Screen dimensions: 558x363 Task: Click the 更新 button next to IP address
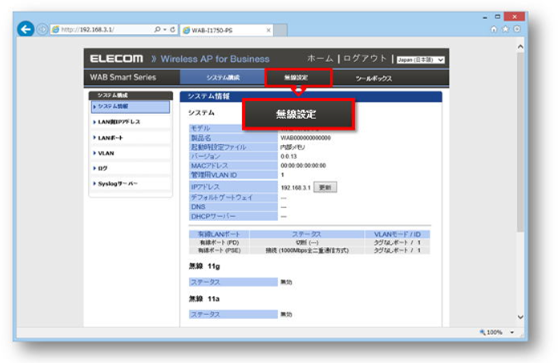tap(325, 187)
